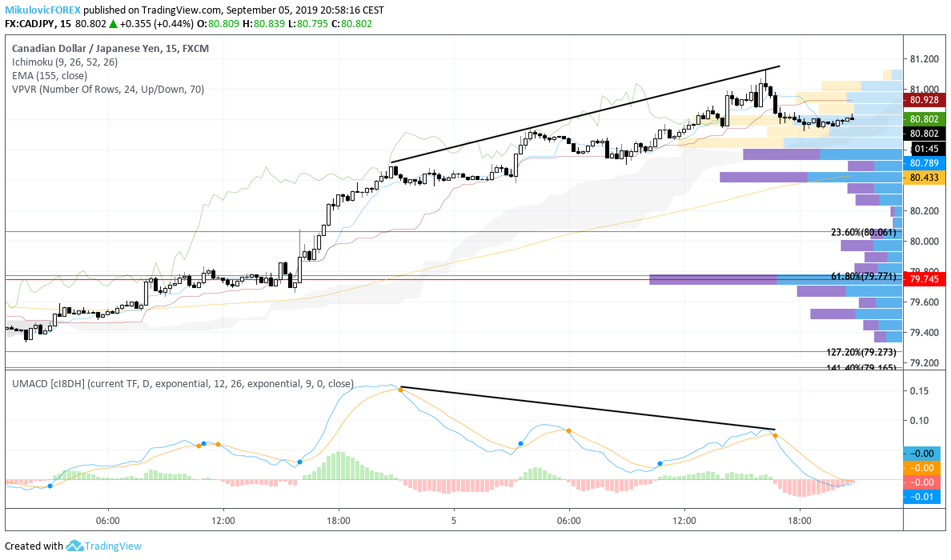Click the 127.20%(79.273) Fibonacci level label
This screenshot has height=560, width=951.
(861, 352)
